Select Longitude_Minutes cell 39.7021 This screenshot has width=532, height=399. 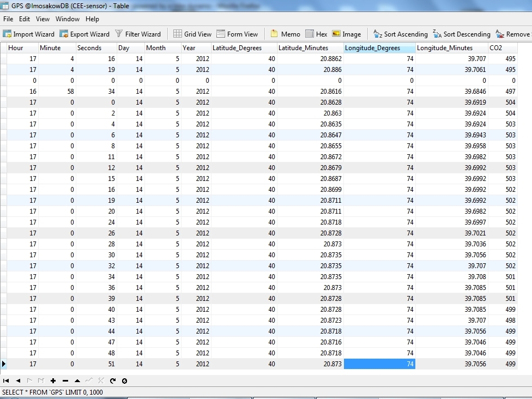[452, 233]
